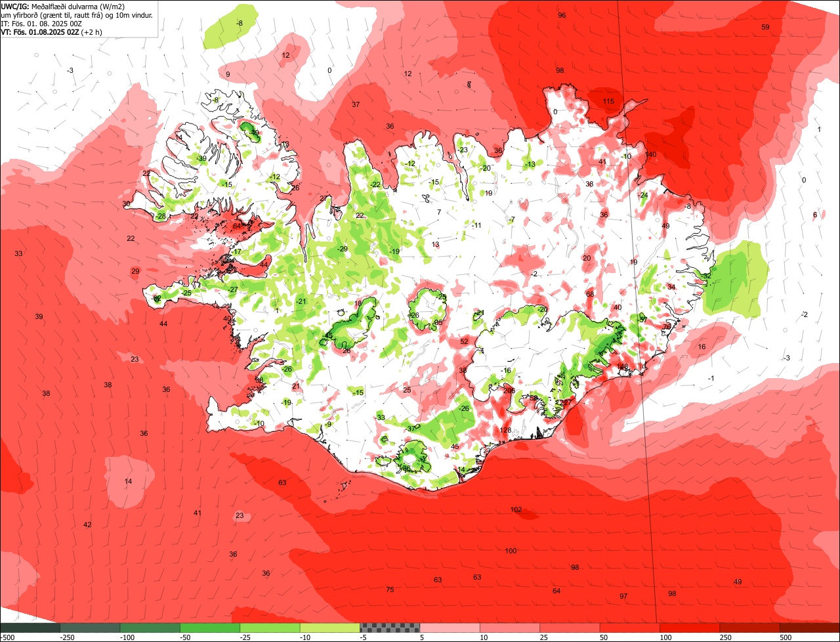Click the 34 value in the eastern fjords
Screen dimensions: 840x642
[671, 287]
